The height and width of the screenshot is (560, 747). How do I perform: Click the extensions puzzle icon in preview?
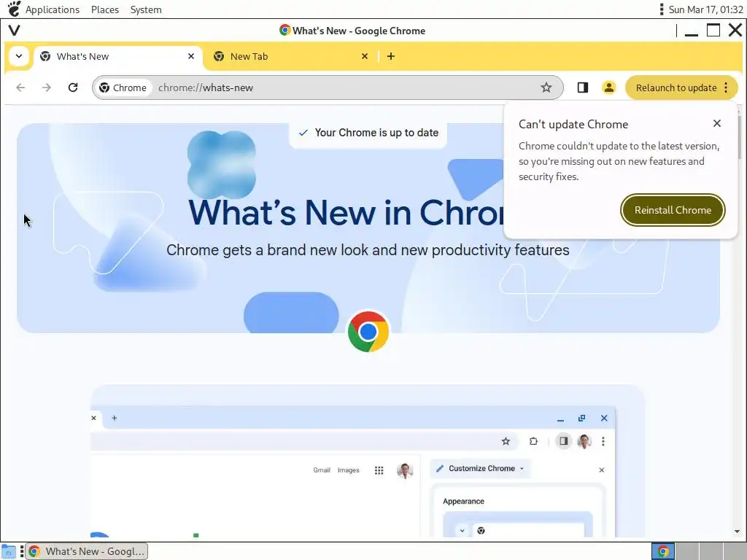point(533,441)
